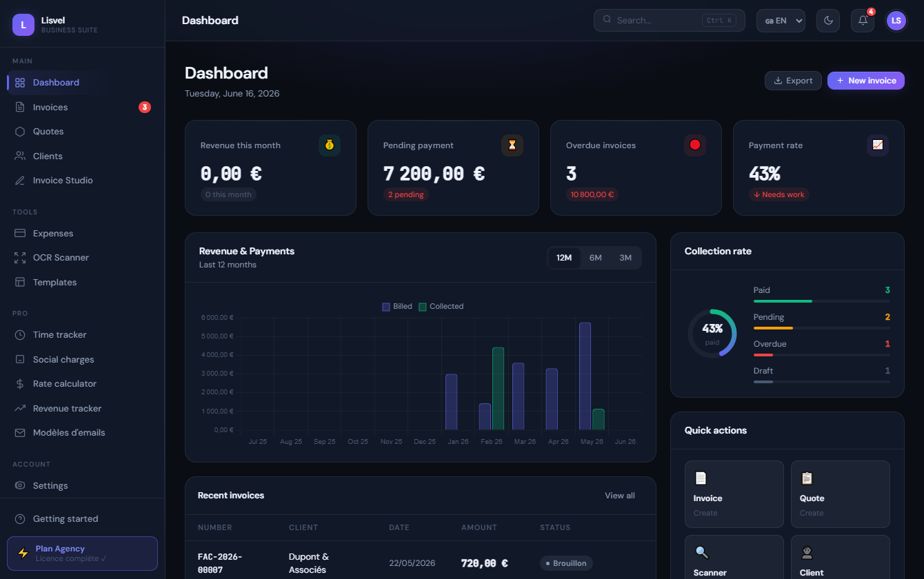Toggle the dark mode moon icon

(x=828, y=21)
